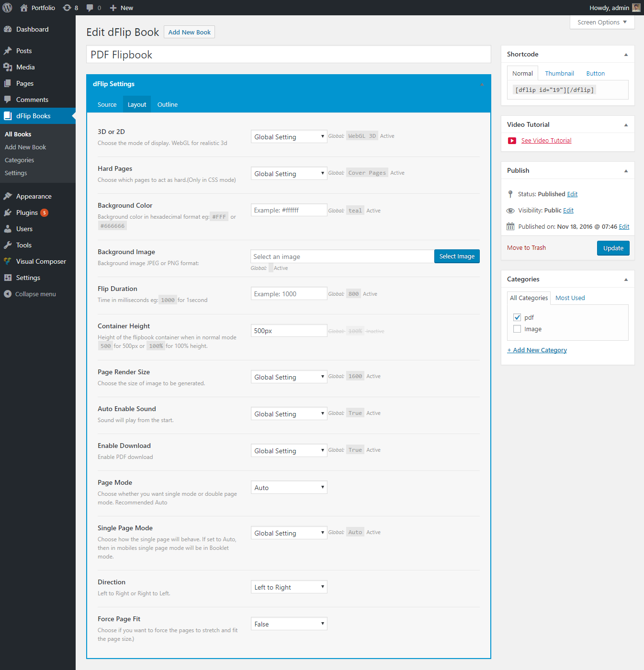Expand Screen Options panel
The height and width of the screenshot is (670, 644).
click(602, 22)
